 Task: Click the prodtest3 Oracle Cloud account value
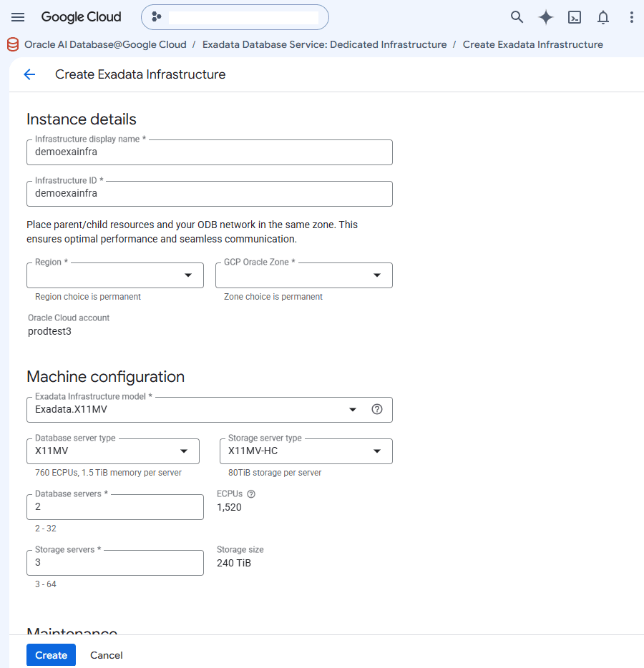coord(49,331)
